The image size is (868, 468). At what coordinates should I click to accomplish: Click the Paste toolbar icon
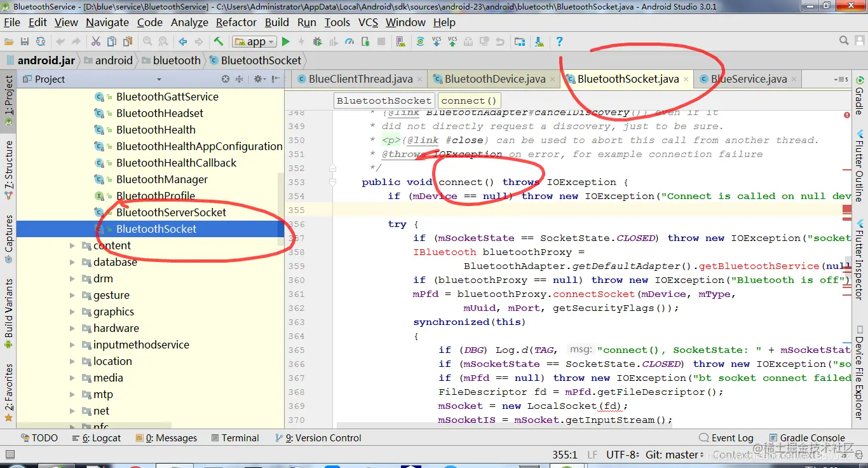pos(128,41)
